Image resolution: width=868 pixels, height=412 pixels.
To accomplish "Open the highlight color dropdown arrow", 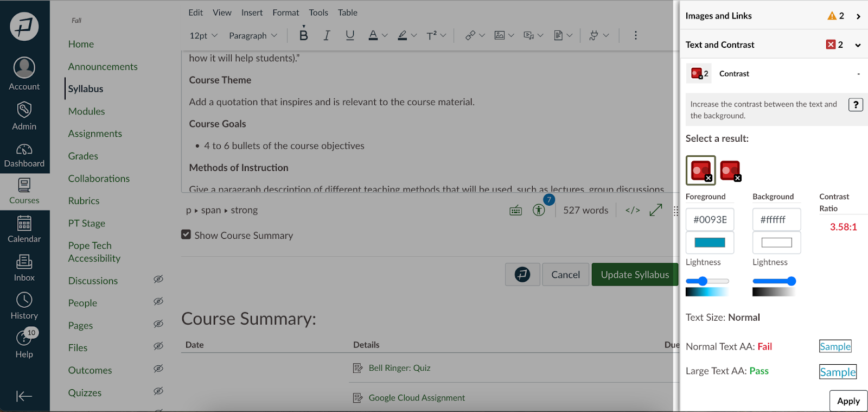I will point(414,35).
